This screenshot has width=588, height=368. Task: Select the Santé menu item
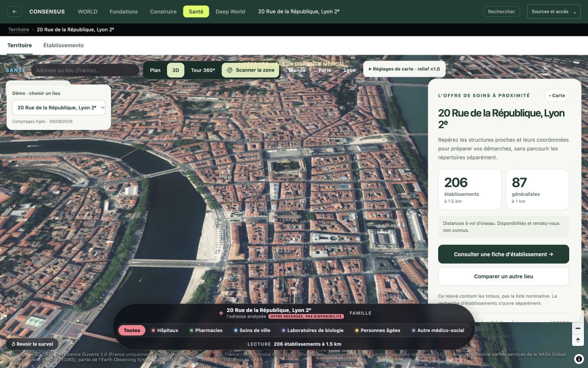196,11
